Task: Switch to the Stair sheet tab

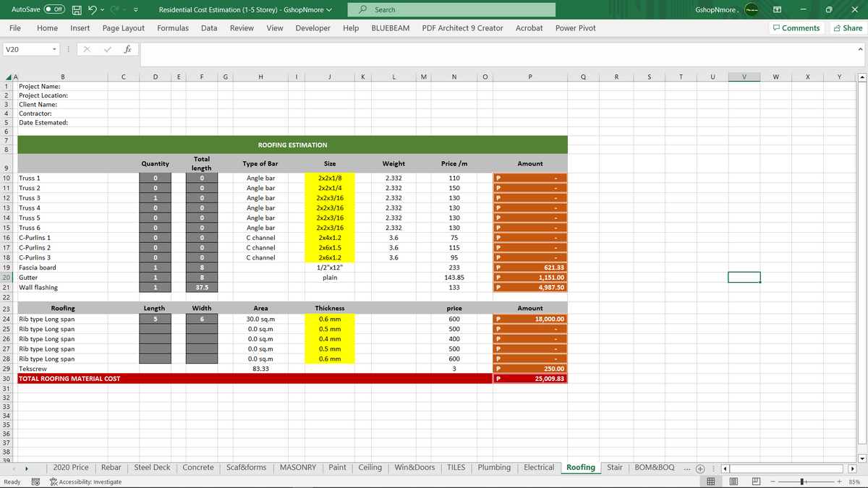Action: 614,468
